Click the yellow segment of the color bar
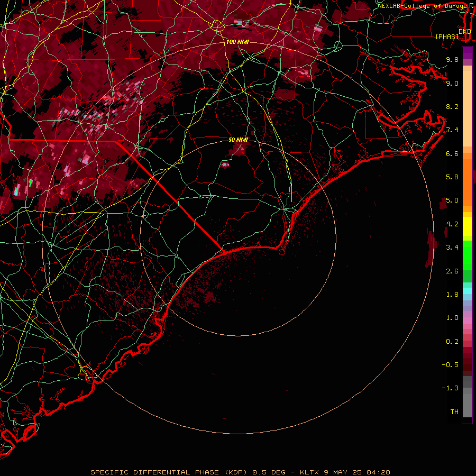The height and width of the screenshot is (476, 476). 467,226
